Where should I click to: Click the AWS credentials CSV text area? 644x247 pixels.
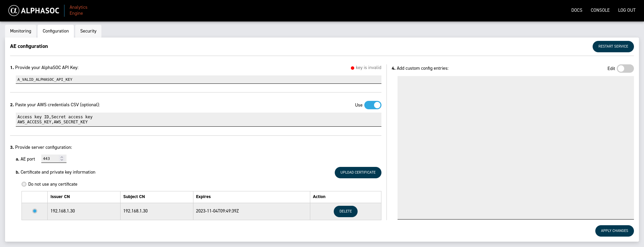tap(198, 120)
